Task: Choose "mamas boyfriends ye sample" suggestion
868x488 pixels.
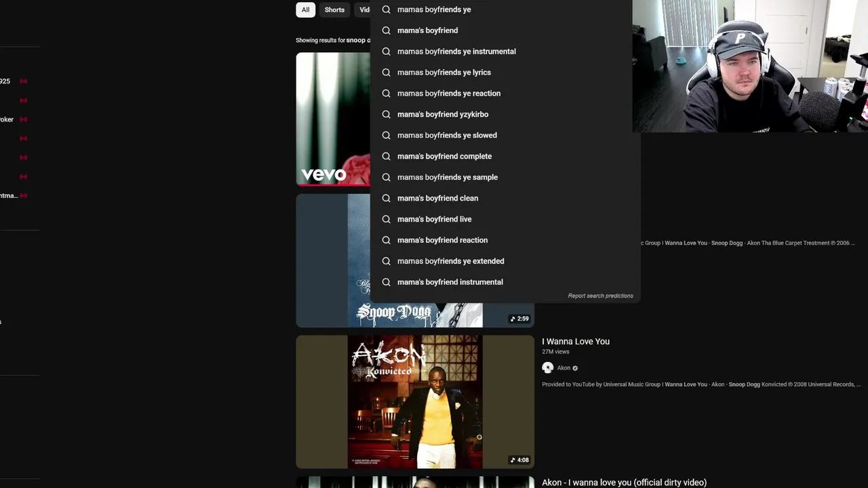Action: coord(505,178)
